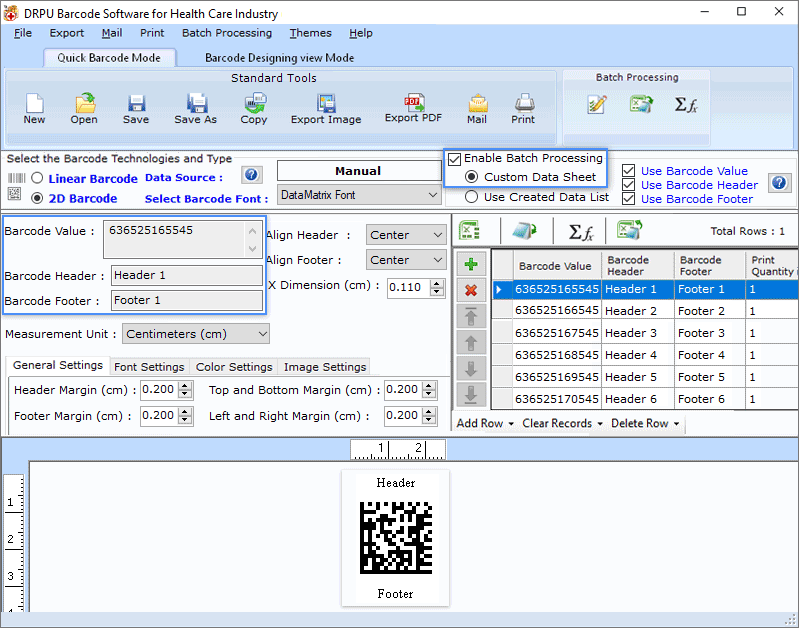Switch to the Color Settings tab
The height and width of the screenshot is (628, 799).
pos(234,367)
